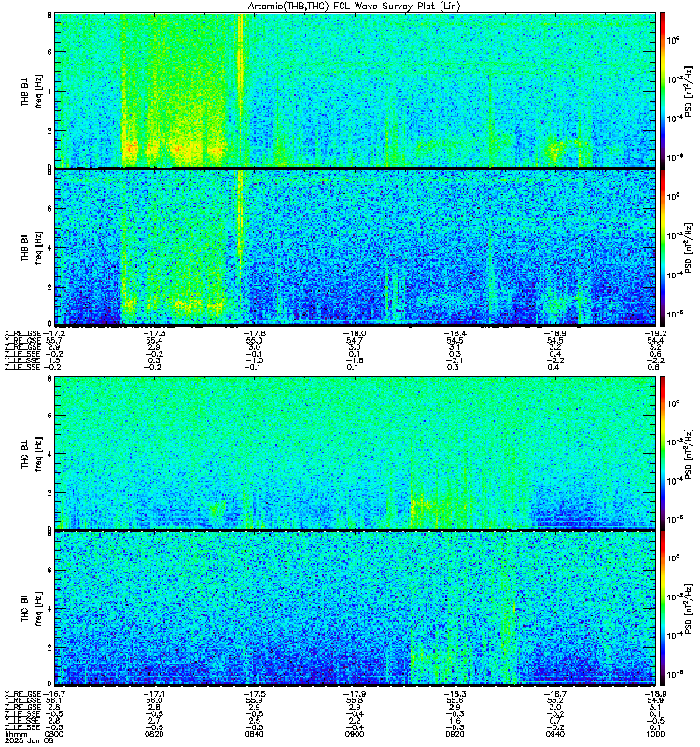Click the THC X_RE_GSE value '-16.7'
The image size is (700, 747).
point(54,694)
